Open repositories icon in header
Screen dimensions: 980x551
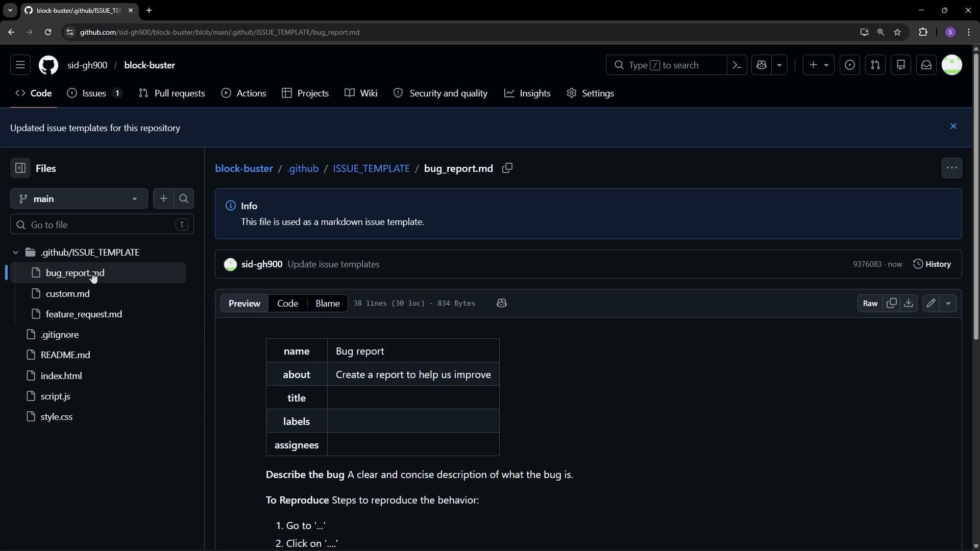click(901, 65)
